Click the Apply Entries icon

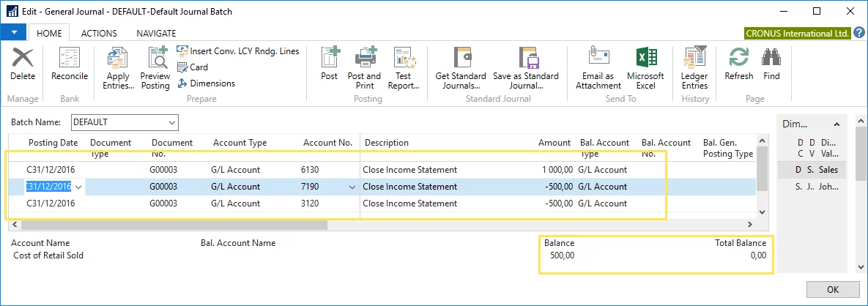[x=117, y=67]
